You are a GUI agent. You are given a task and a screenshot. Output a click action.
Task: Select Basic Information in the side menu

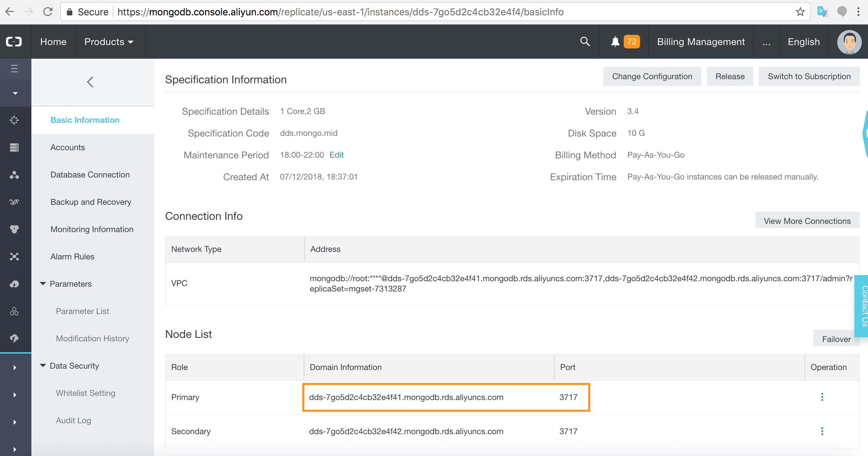point(85,120)
